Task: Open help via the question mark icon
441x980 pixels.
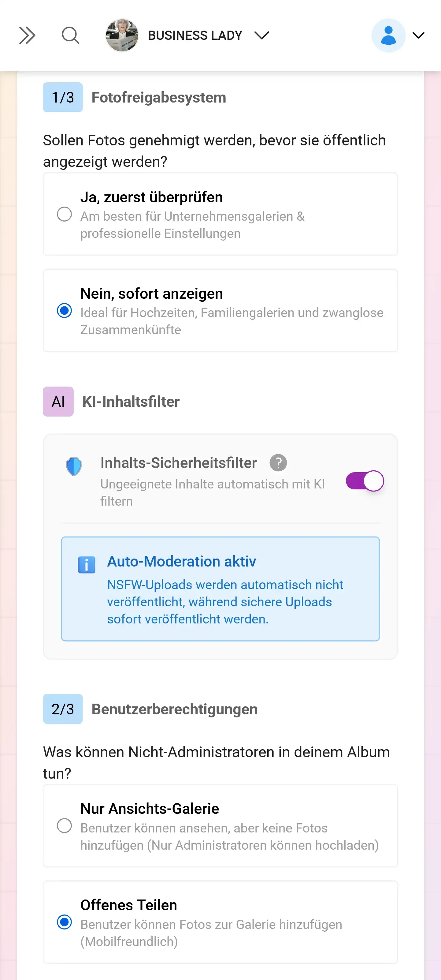Action: [278, 463]
